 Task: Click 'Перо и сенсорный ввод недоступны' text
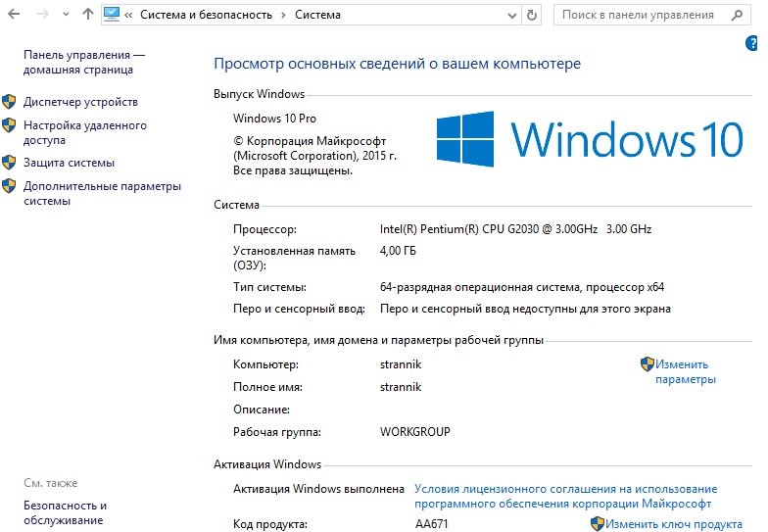pos(525,309)
